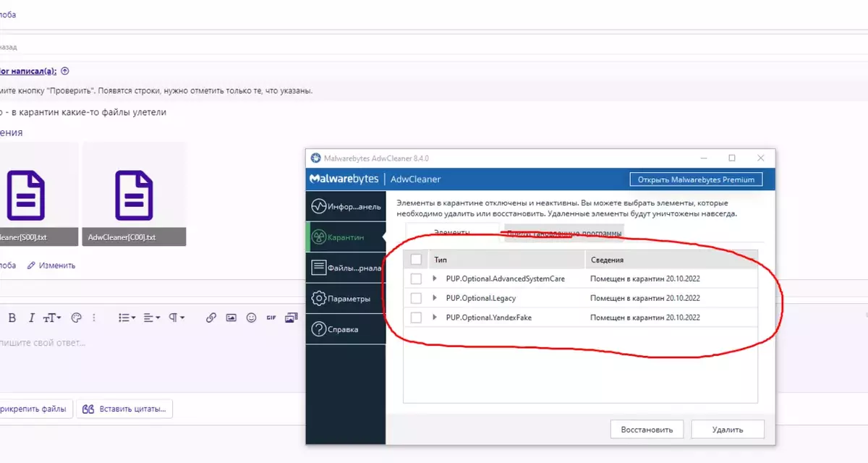Open the smiley emoji picker
The image size is (868, 463).
(252, 318)
